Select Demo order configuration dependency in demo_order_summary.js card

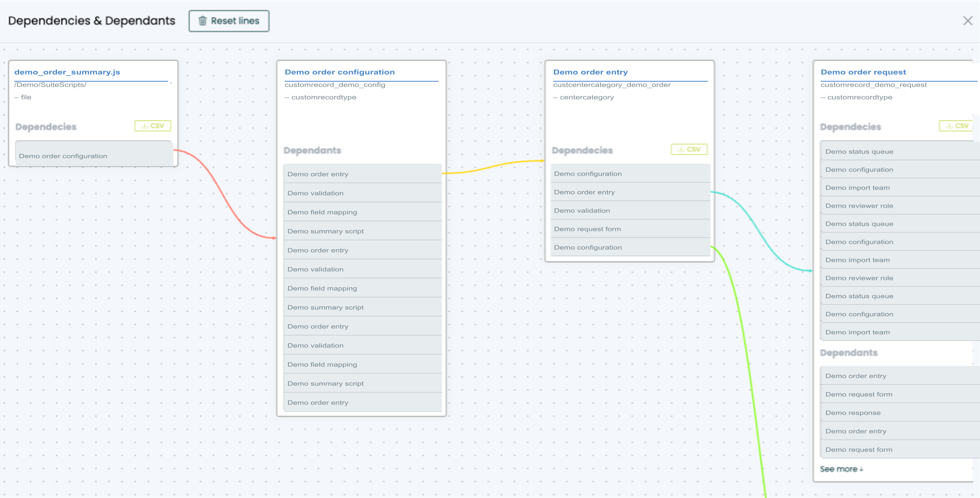(x=94, y=154)
